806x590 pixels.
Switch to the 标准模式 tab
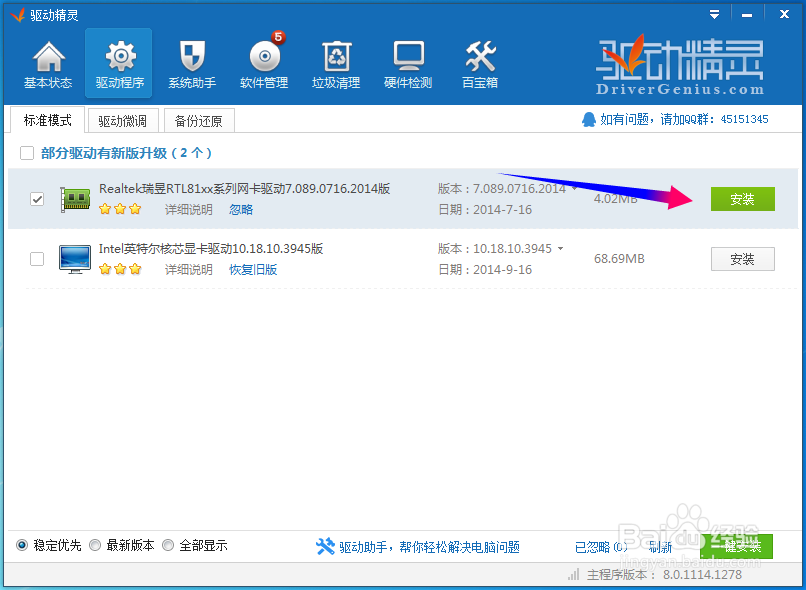[x=47, y=120]
